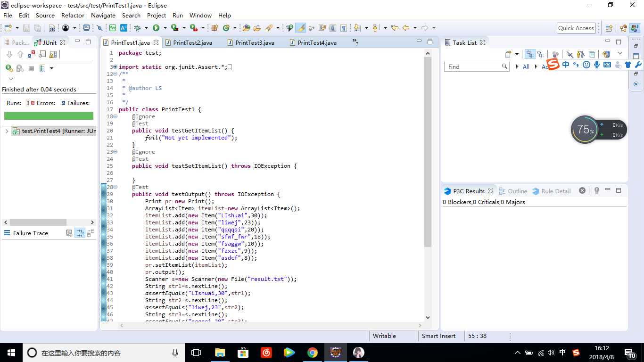Toggle the JUnit Scroll Lock icon
Image resolution: width=644 pixels, height=362 pixels.
coord(53,55)
